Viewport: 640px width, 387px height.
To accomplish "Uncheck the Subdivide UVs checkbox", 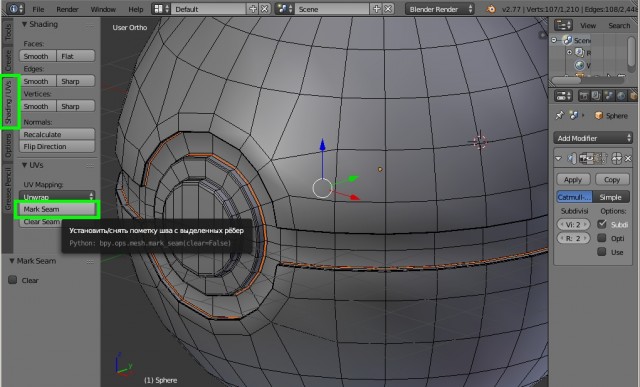I will tap(602, 224).
